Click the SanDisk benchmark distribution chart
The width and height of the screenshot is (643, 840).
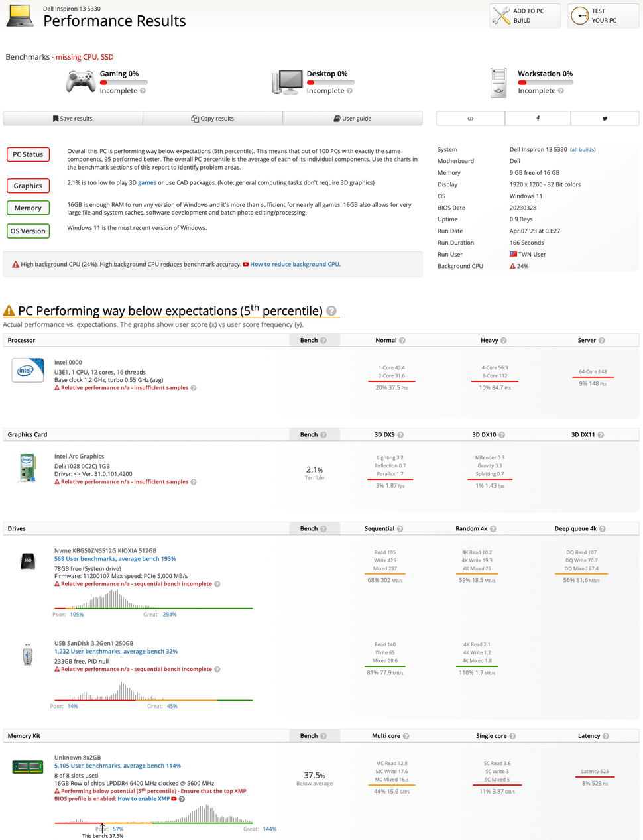point(153,692)
